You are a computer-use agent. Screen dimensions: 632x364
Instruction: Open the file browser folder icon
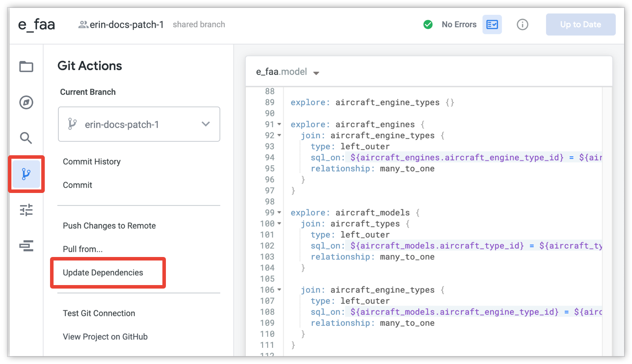click(26, 67)
